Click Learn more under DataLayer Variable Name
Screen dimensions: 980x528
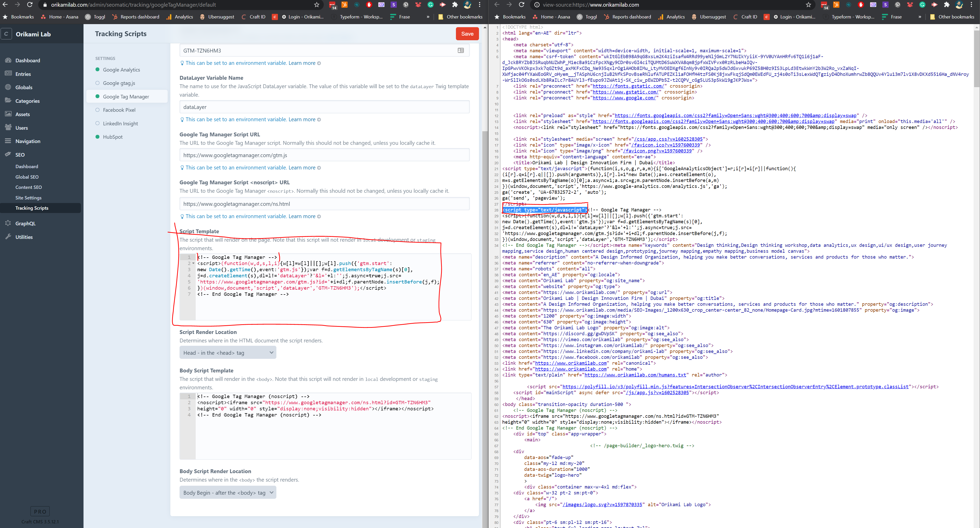coord(302,119)
